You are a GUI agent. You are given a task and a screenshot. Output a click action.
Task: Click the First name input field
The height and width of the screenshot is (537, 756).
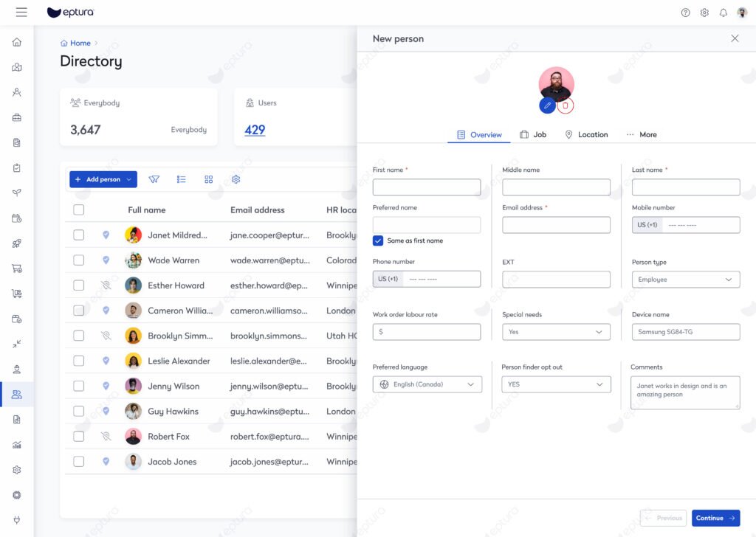click(426, 187)
